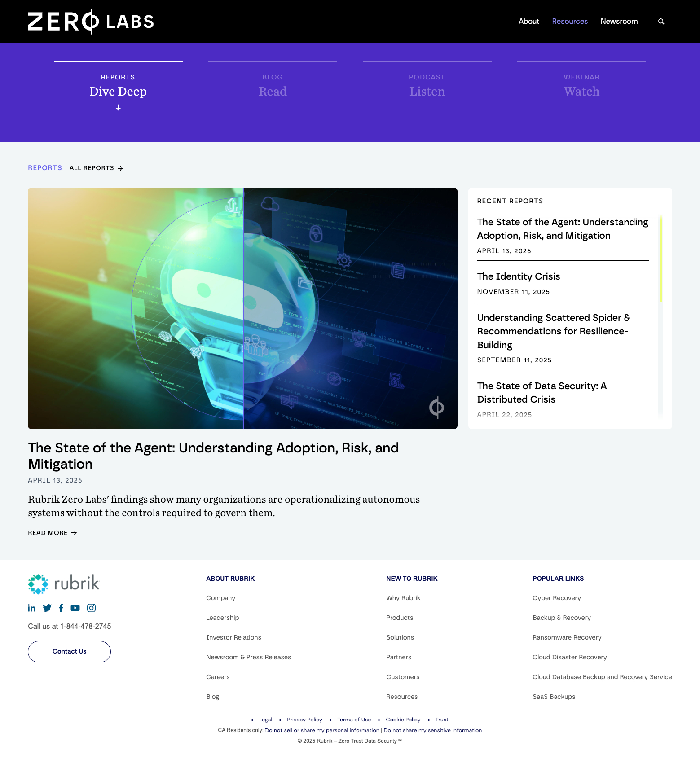
Task: Click the main State of the Agent headline
Action: pyautogui.click(x=213, y=456)
